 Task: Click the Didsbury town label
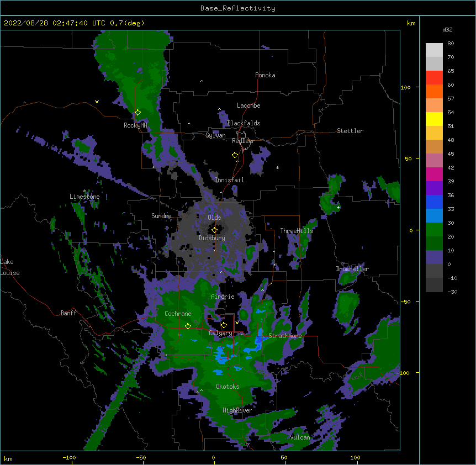coord(212,238)
